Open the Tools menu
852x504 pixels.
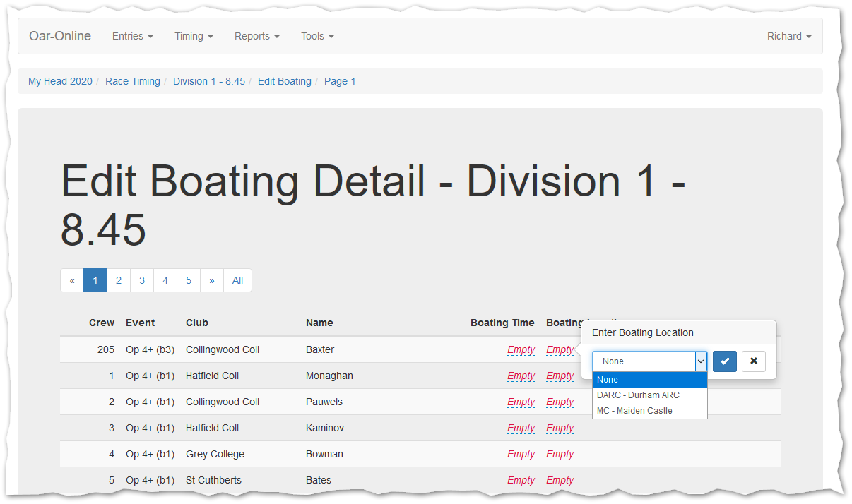[x=317, y=36]
